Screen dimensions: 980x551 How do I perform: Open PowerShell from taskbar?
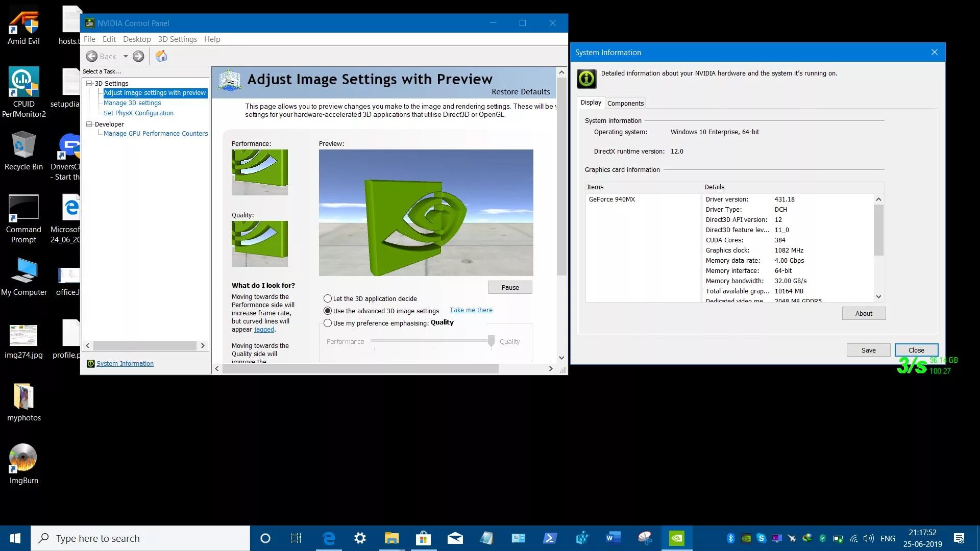coord(550,538)
